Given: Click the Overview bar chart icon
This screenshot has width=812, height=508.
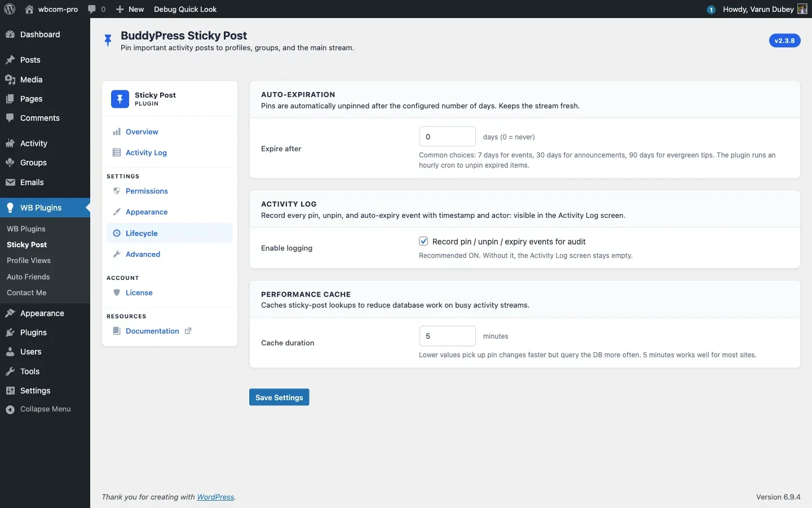Looking at the screenshot, I should pos(117,132).
